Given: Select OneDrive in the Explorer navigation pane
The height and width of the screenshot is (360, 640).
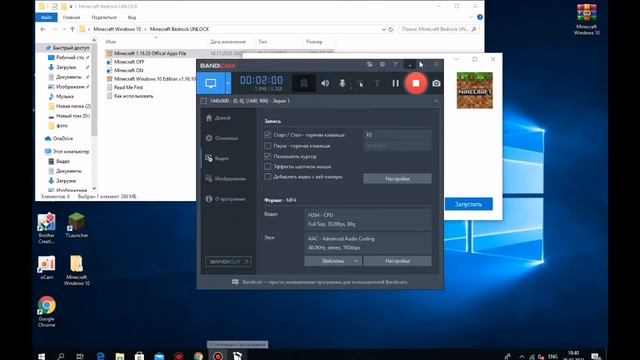Looking at the screenshot, I should pos(59,139).
